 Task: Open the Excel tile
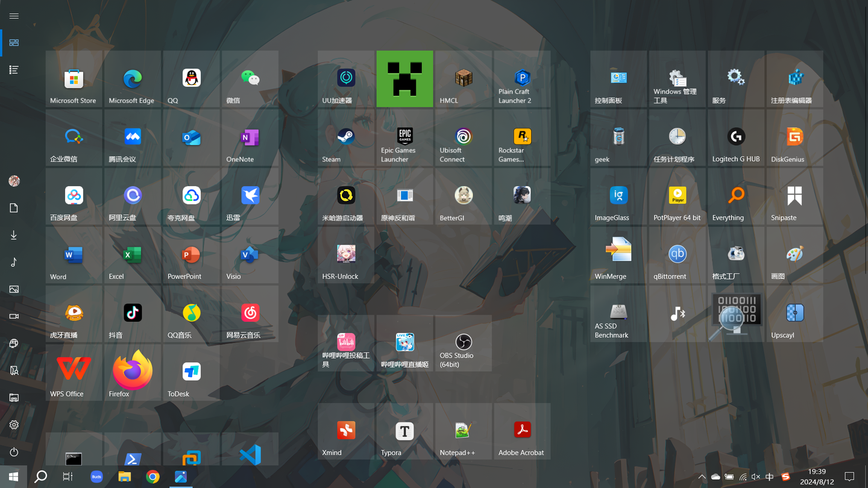click(x=132, y=255)
